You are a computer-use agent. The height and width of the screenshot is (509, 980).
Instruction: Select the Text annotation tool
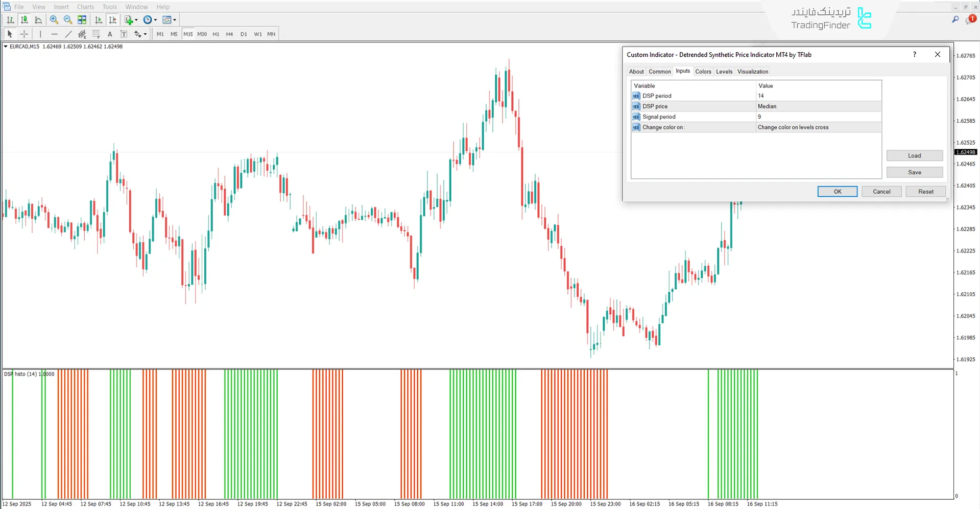click(110, 34)
